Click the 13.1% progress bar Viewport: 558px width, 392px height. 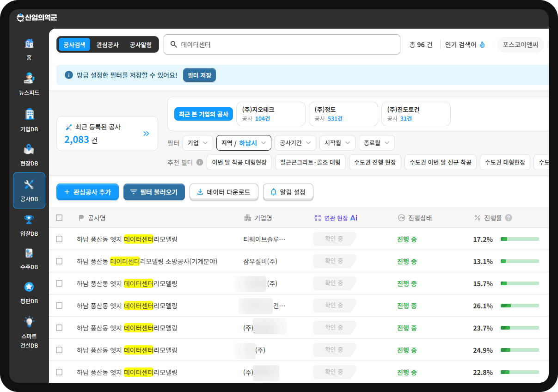coord(520,261)
